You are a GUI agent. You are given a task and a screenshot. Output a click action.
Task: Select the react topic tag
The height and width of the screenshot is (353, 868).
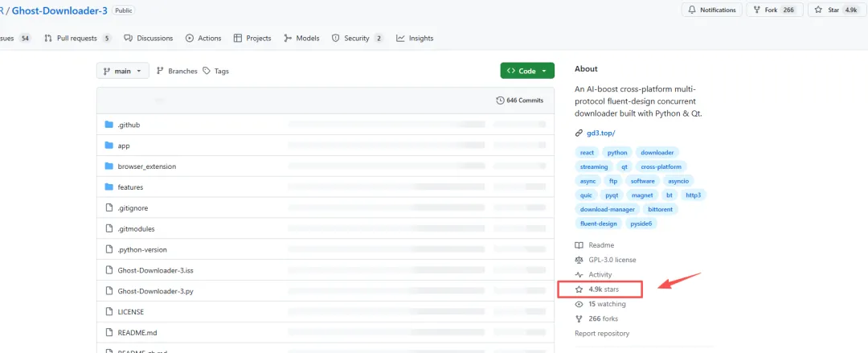[x=587, y=153]
